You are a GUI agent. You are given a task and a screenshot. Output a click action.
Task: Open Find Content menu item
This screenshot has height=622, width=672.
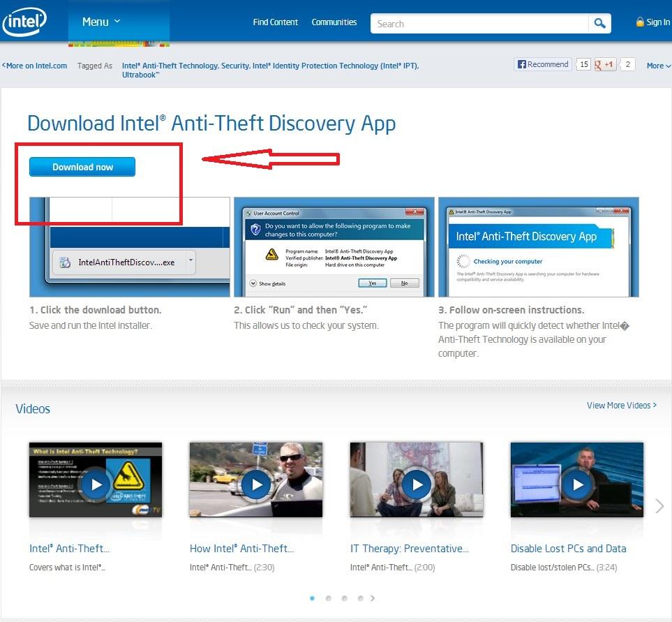point(275,22)
